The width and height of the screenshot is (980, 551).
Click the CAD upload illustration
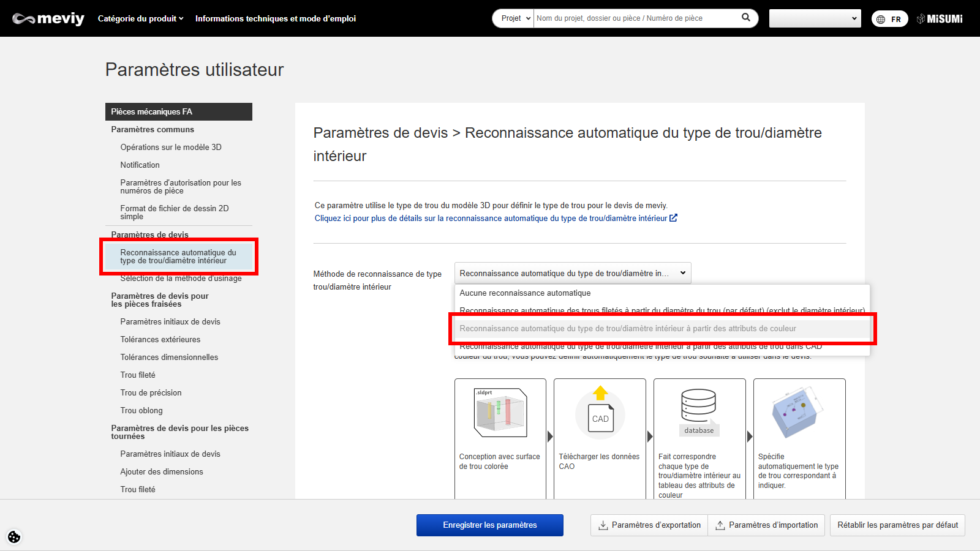(600, 411)
